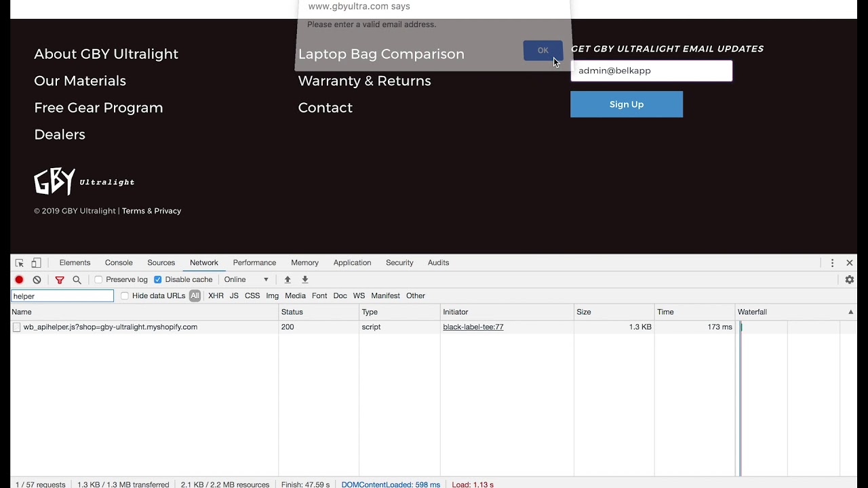868x488 pixels.
Task: Export HAR file with download arrow
Action: tap(305, 279)
